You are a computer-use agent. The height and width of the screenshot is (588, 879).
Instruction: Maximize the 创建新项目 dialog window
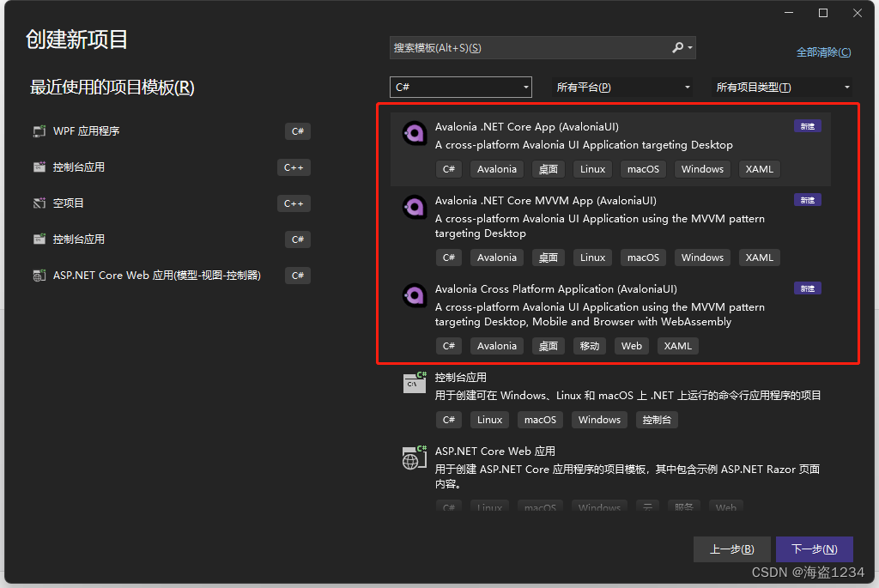pyautogui.click(x=823, y=13)
